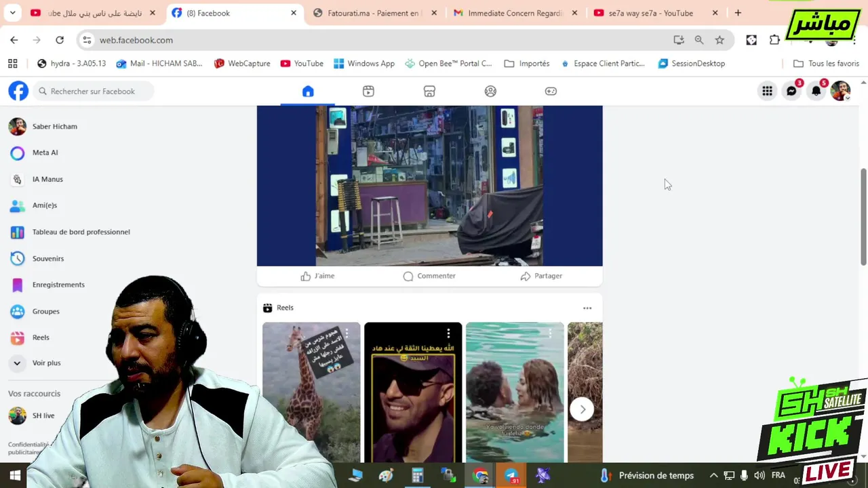Open the Facebook logo home link

18,91
